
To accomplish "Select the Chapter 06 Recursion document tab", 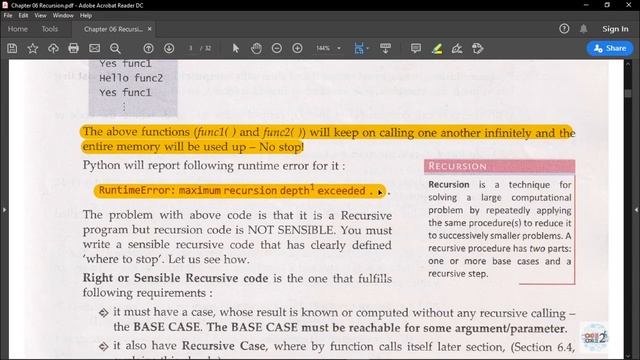I will pyautogui.click(x=113, y=29).
